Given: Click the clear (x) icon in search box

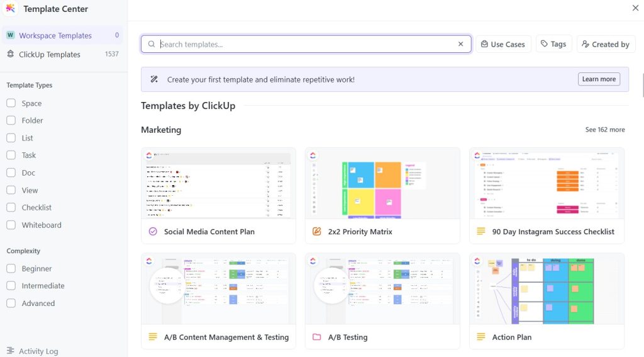Looking at the screenshot, I should [460, 44].
